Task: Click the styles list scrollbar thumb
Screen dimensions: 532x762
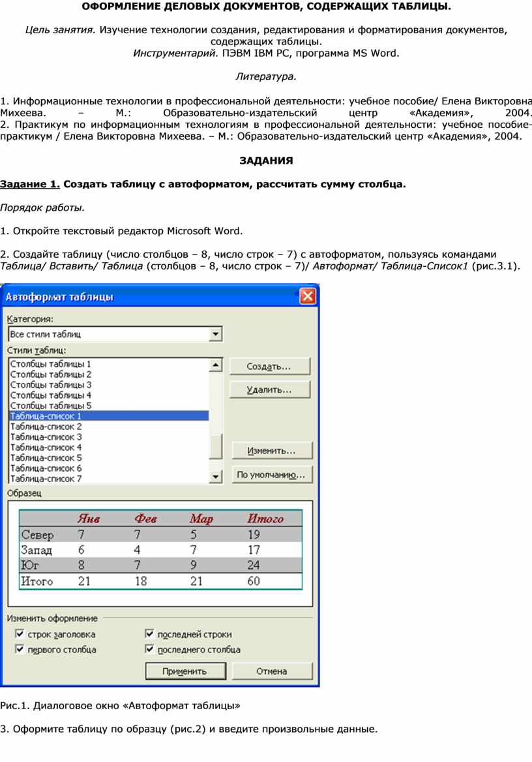Action: pyautogui.click(x=216, y=446)
